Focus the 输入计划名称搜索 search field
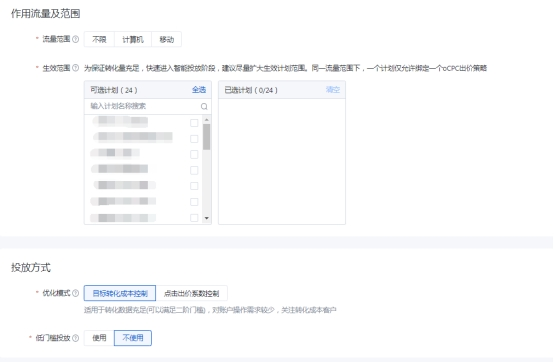The height and width of the screenshot is (362, 554). [143, 106]
